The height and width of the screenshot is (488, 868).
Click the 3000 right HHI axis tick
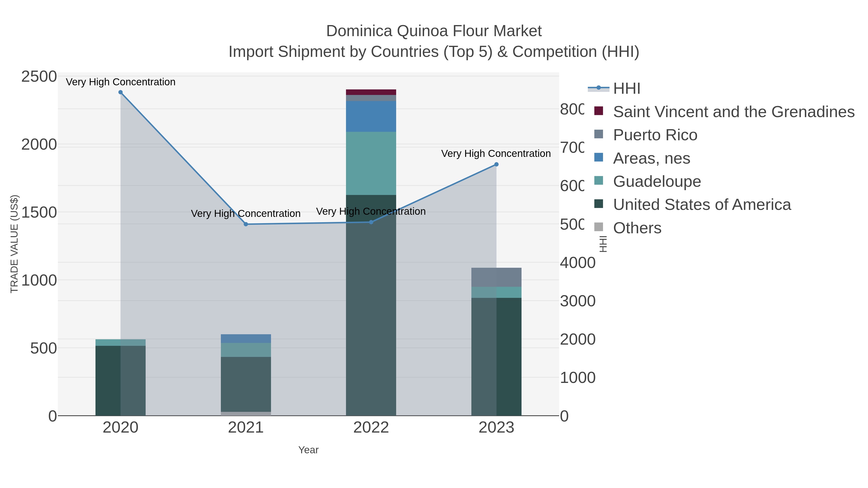click(x=578, y=301)
